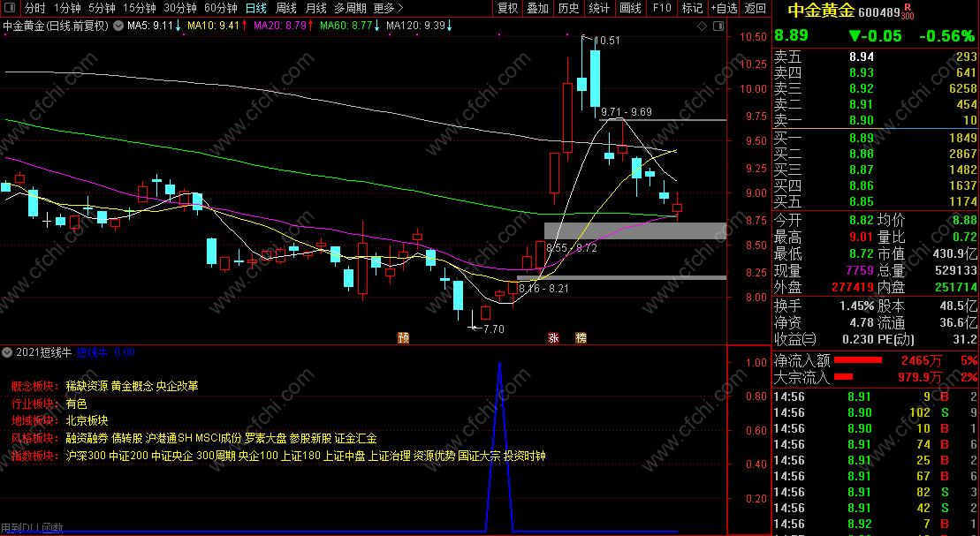Select the 日线 daily chart tab

255,8
